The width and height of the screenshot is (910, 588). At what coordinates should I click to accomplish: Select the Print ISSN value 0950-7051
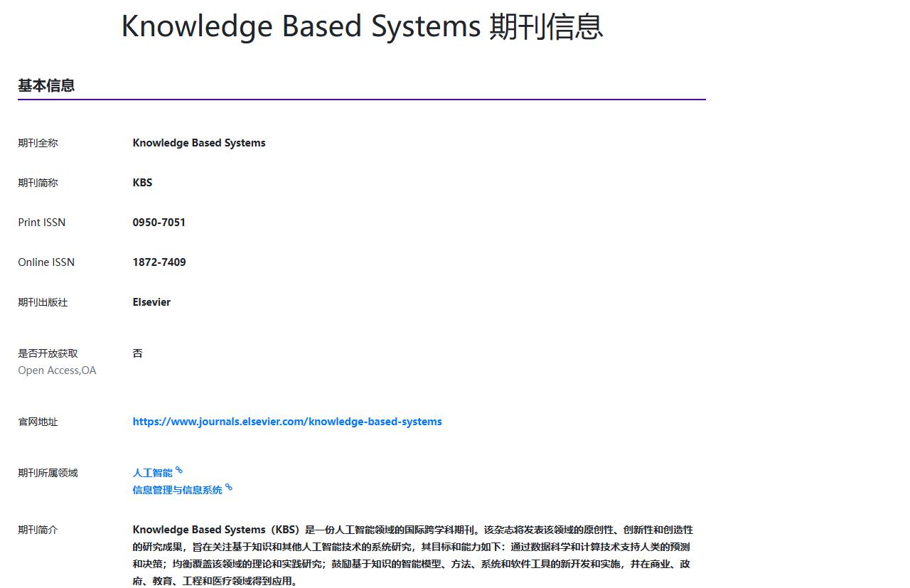(x=159, y=223)
